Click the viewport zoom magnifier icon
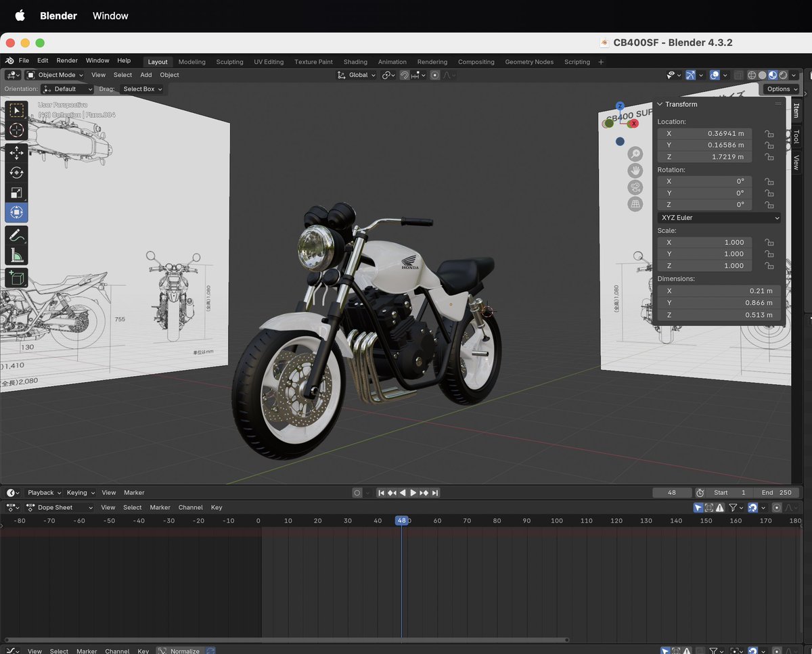 point(635,154)
